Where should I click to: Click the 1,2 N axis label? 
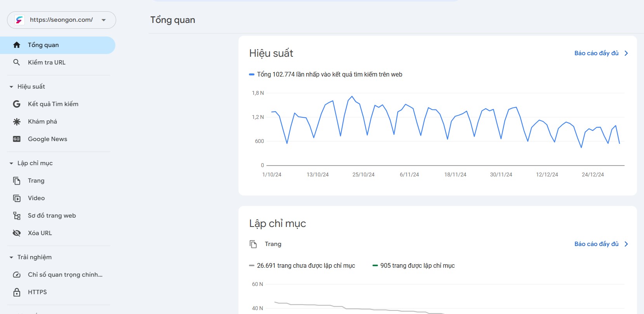(258, 117)
